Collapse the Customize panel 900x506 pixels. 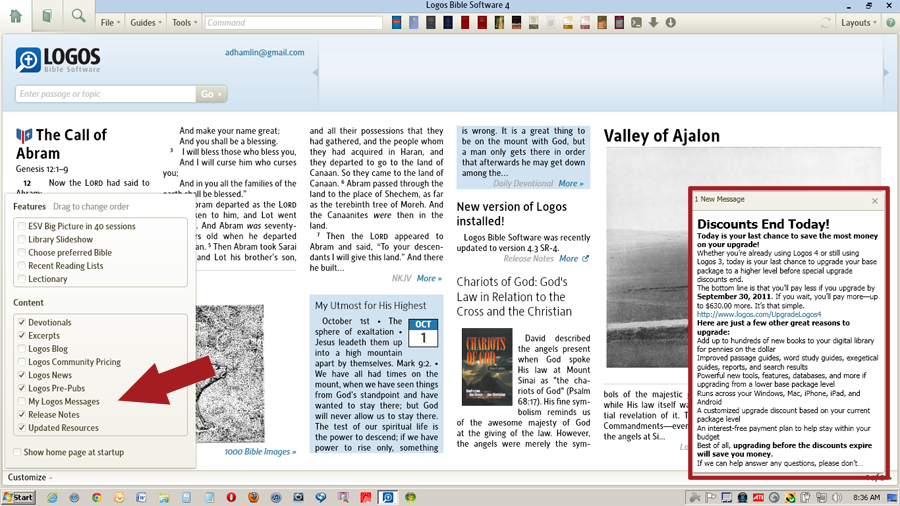[x=30, y=477]
